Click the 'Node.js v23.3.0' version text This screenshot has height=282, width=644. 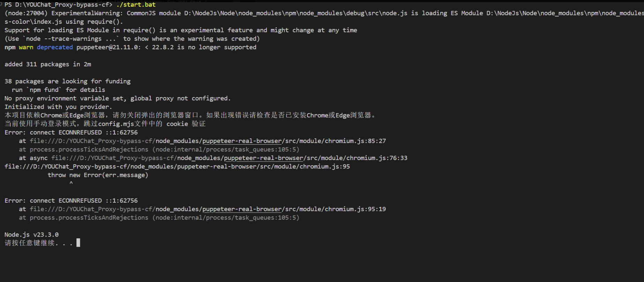[31, 234]
